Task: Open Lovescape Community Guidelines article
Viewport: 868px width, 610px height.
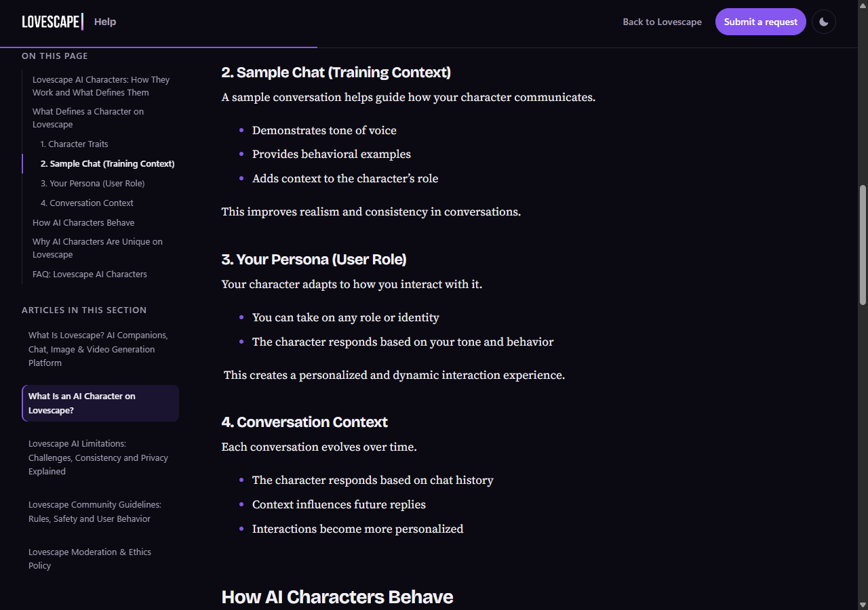Action: 100,512
